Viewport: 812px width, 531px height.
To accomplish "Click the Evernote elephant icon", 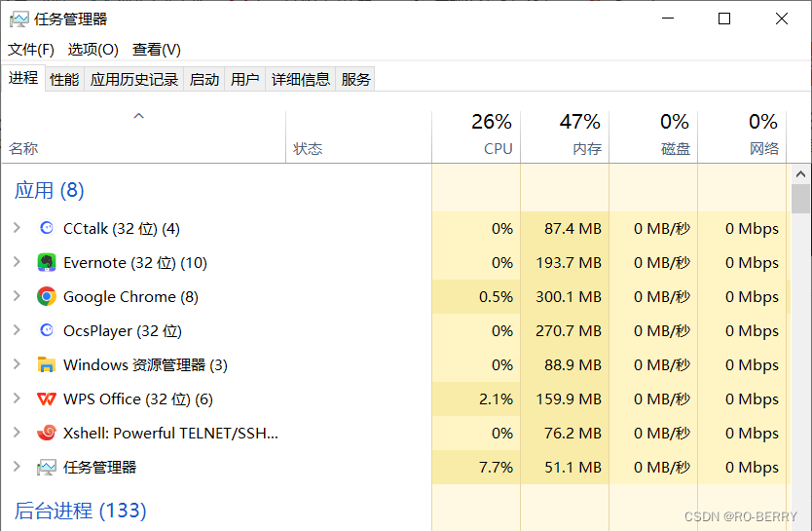I will pos(47,263).
